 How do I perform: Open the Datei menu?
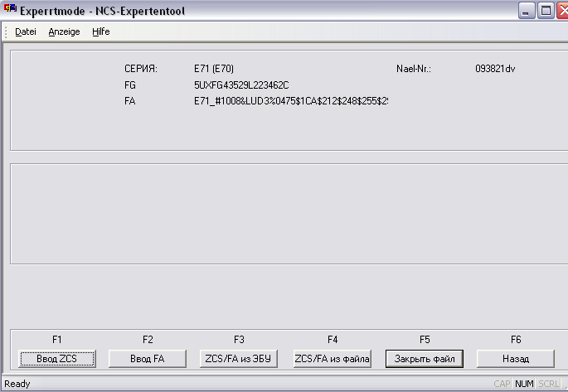coord(26,31)
